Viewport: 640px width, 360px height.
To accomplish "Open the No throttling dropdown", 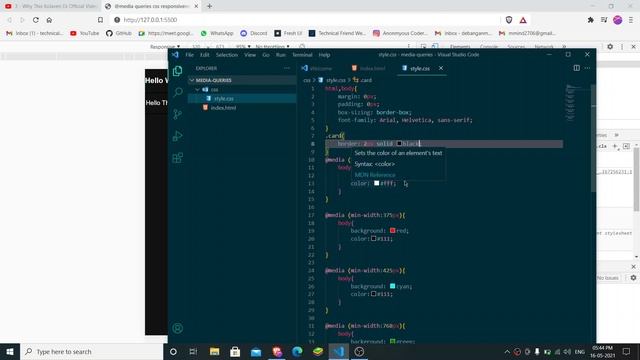I will pyautogui.click(x=272, y=47).
